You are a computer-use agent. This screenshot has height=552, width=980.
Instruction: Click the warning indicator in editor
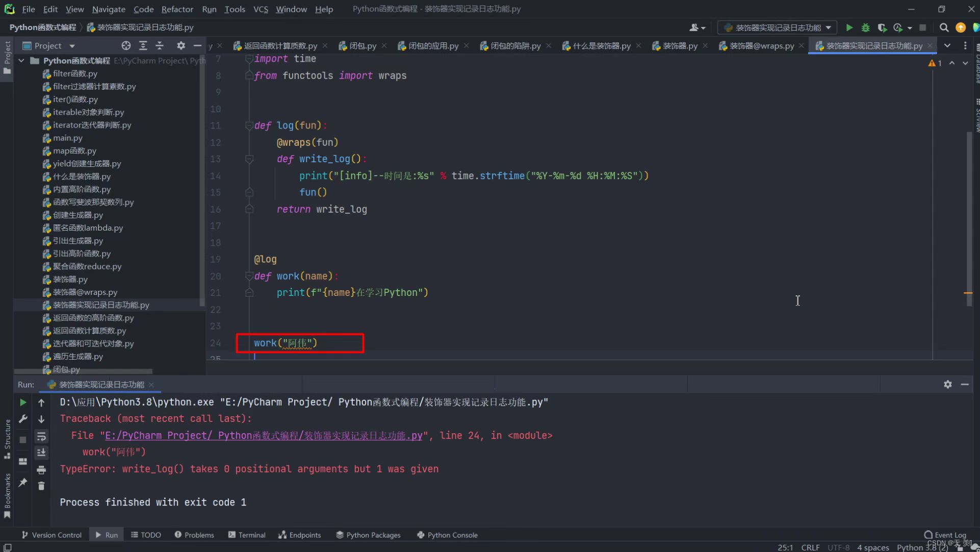pyautogui.click(x=935, y=63)
